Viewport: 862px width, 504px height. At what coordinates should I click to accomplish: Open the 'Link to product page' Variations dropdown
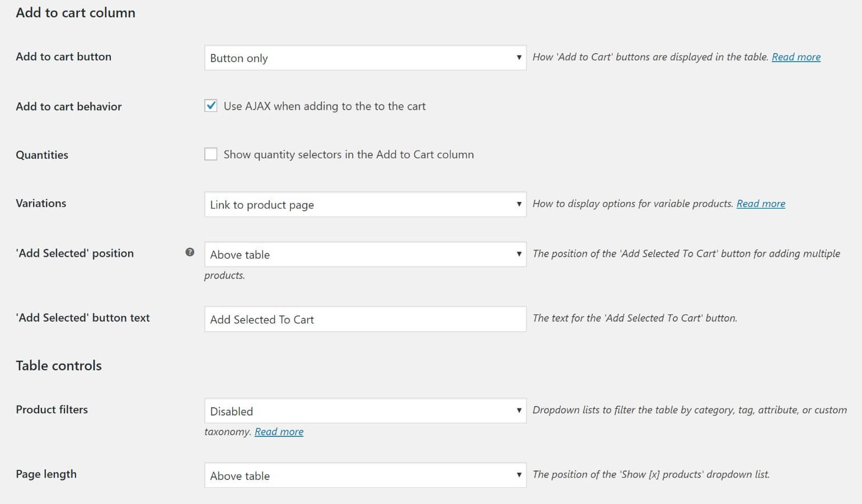coord(364,204)
